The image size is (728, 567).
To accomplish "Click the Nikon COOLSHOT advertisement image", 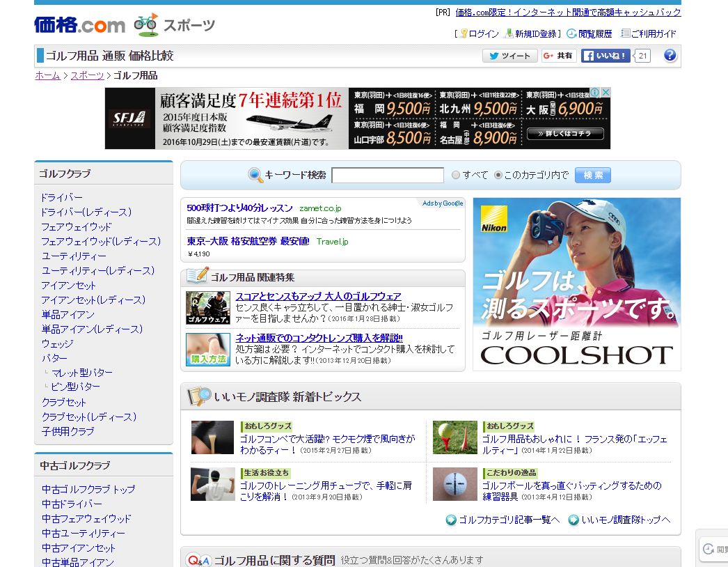I will click(x=577, y=284).
